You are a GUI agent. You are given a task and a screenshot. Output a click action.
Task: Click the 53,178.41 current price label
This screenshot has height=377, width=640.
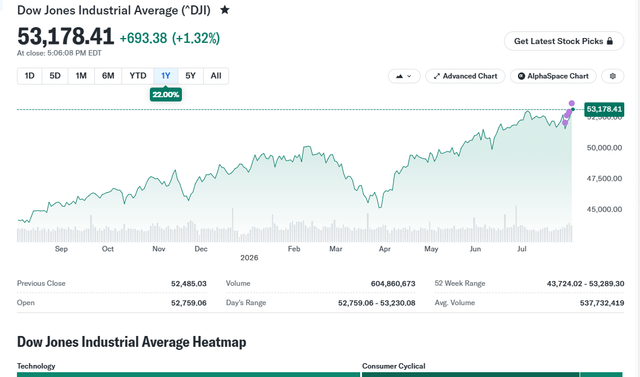(604, 109)
